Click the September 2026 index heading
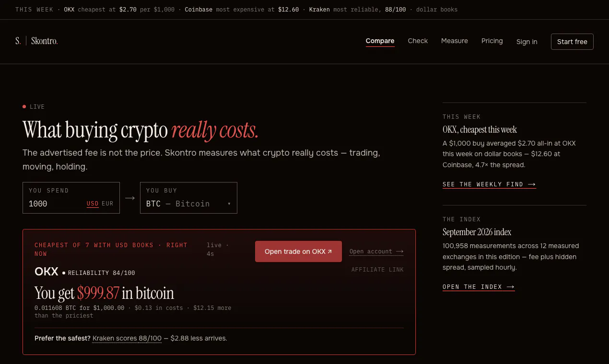 (x=477, y=232)
